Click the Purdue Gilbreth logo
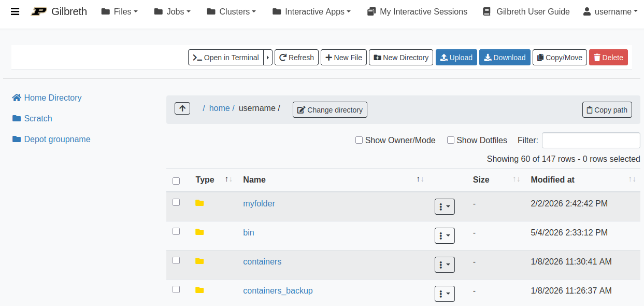The image size is (644, 306). point(59,11)
